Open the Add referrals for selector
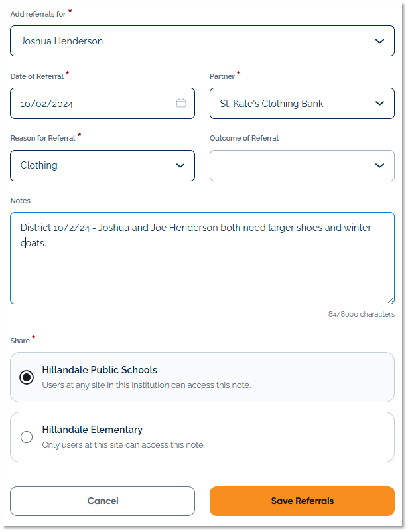Viewport: 408px width, 532px height. (x=199, y=40)
